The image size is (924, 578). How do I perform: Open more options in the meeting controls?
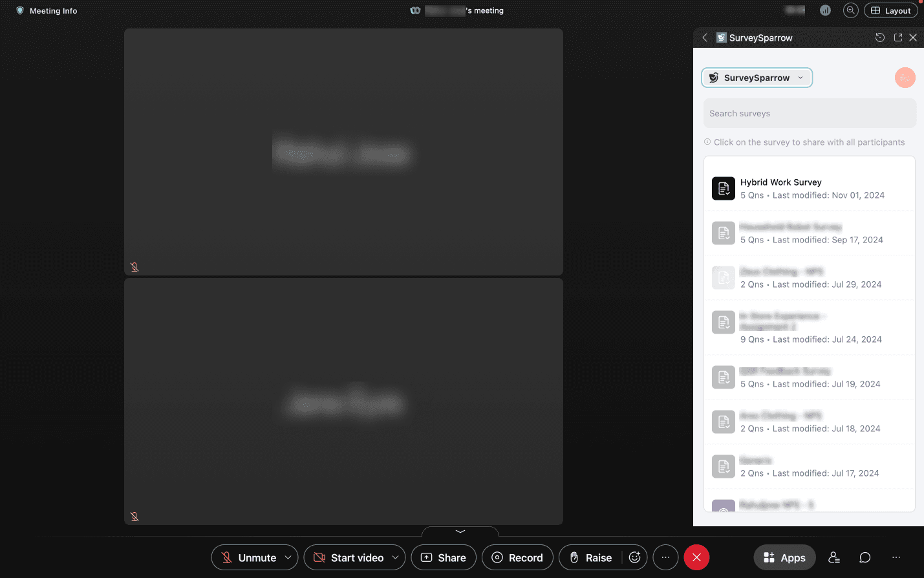665,557
